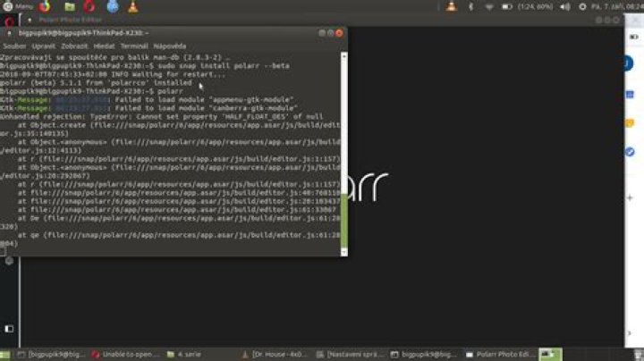Switch to 'Unable to open...' Opera taskbar entry
Viewport: 644px width, 361px height.
click(126, 355)
